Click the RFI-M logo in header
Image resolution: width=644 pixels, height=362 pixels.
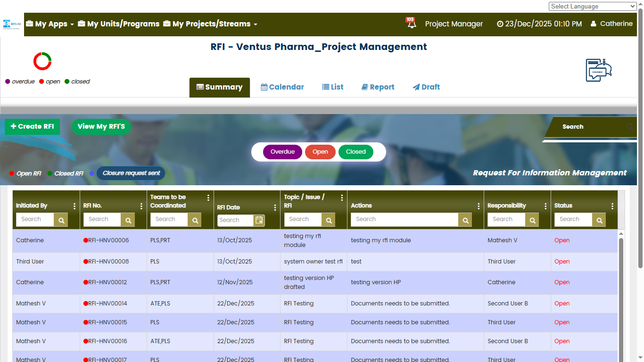pos(12,24)
